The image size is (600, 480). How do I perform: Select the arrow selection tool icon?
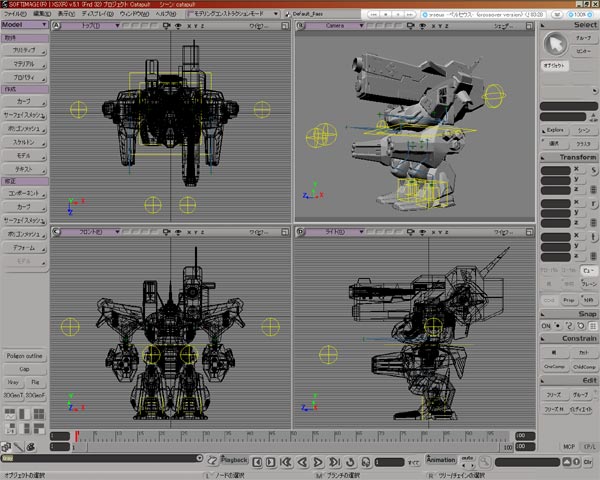(555, 44)
